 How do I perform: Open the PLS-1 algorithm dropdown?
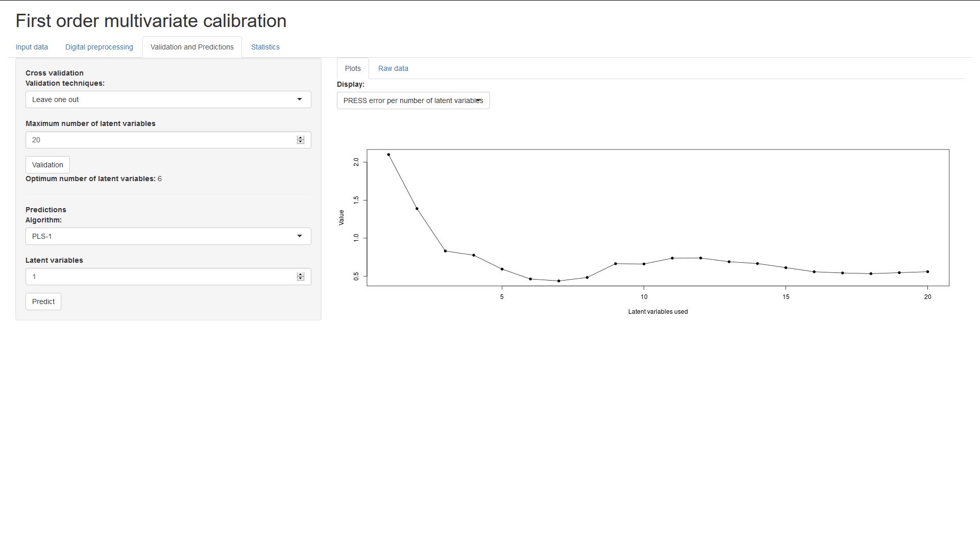click(168, 236)
